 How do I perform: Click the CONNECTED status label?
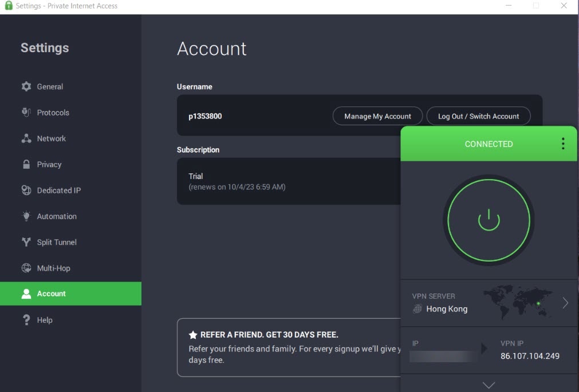[489, 144]
